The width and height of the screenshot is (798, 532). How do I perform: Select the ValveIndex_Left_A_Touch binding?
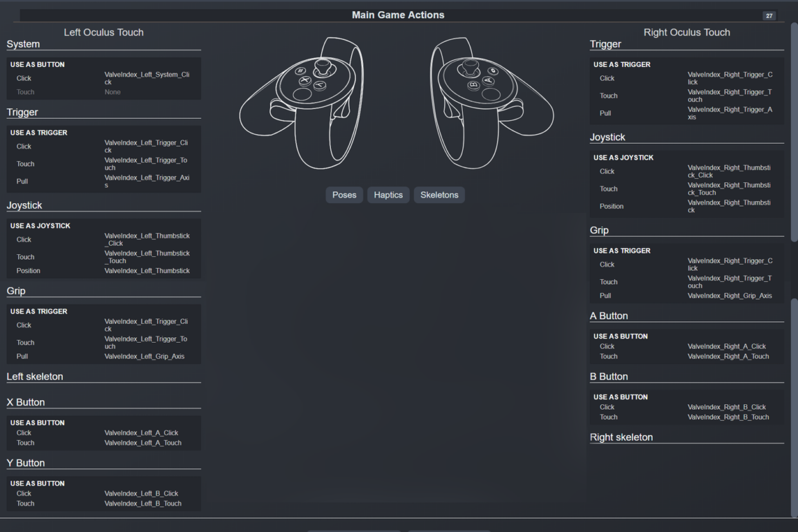pos(143,443)
